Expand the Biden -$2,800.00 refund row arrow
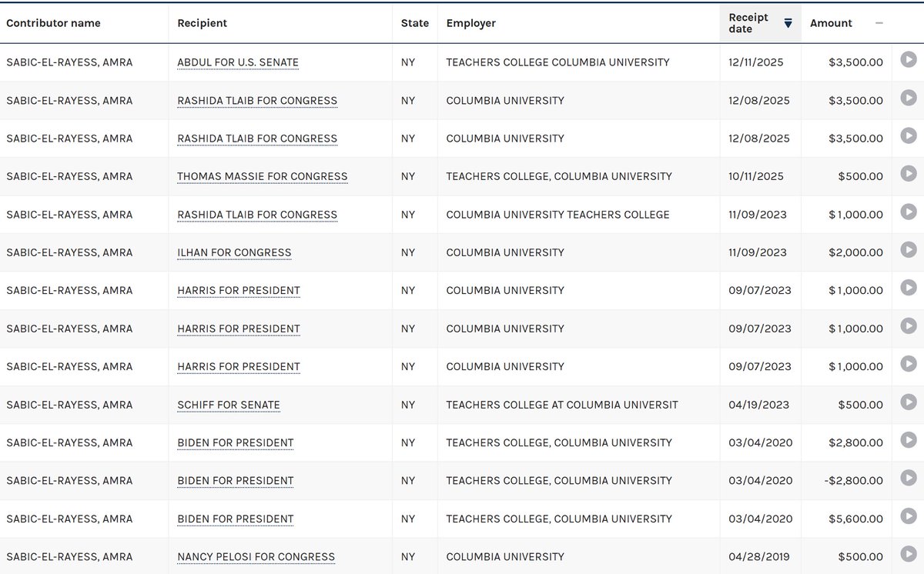Viewport: 924px width, 574px height. 909,478
